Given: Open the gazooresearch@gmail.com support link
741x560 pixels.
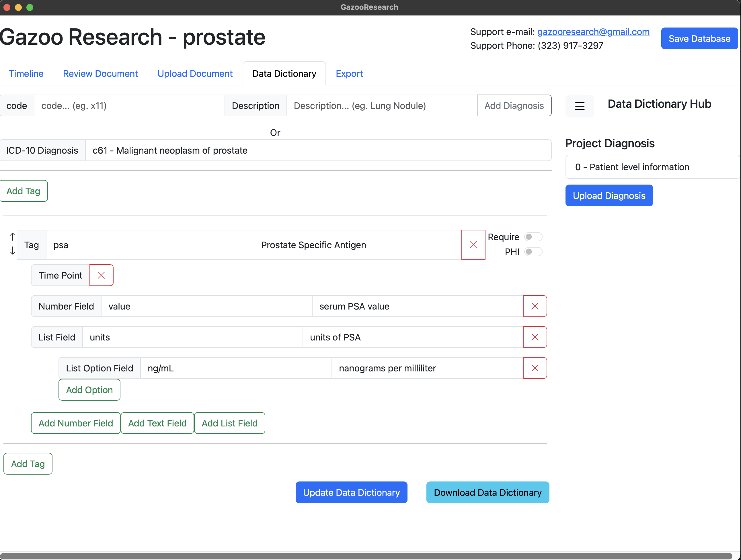Looking at the screenshot, I should point(593,32).
